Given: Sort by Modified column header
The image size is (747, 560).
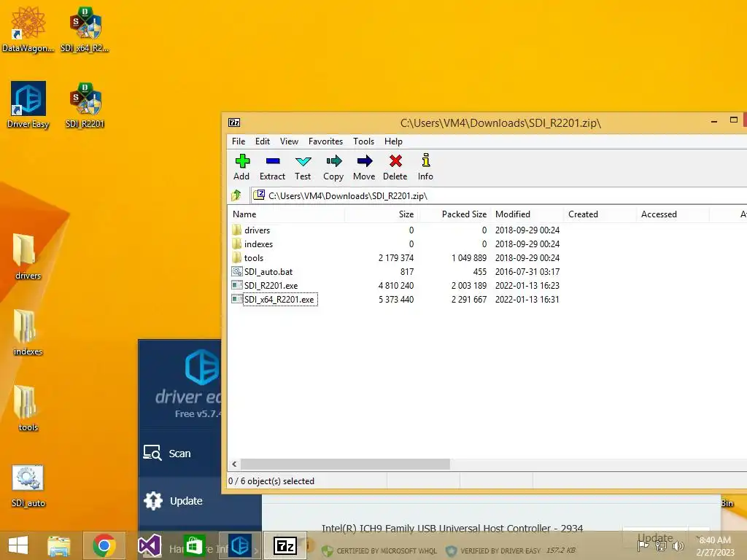Looking at the screenshot, I should click(527, 214).
